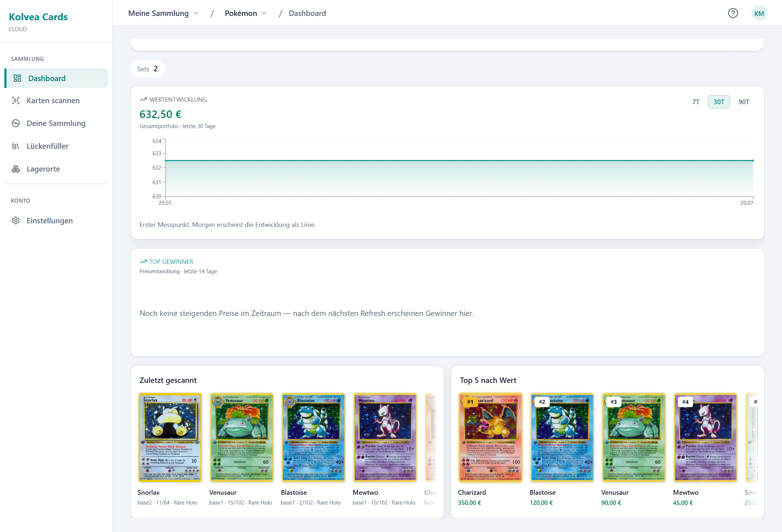Click Mewtwo price 45,00 €
Viewport: 782px width, 532px height.
[x=683, y=503]
